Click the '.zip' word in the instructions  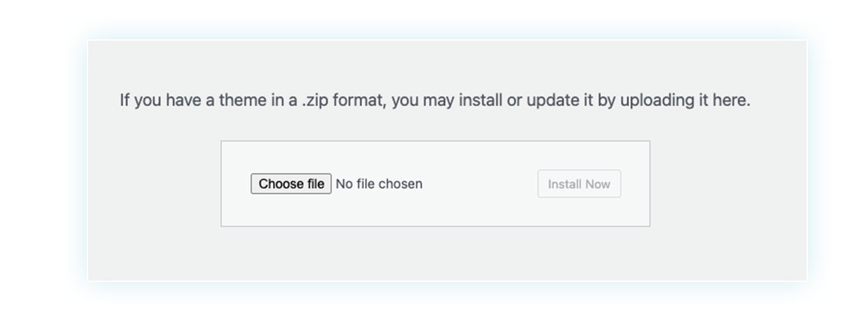click(316, 101)
